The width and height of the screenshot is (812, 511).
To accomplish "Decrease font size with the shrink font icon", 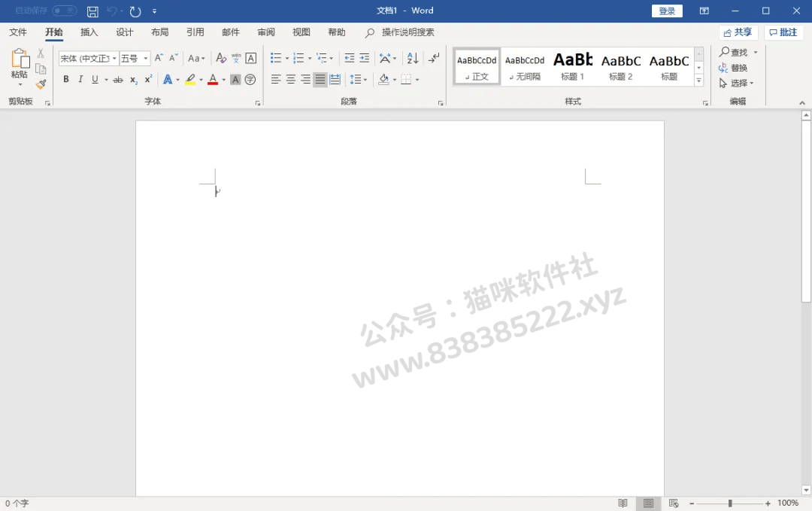I will pos(174,58).
